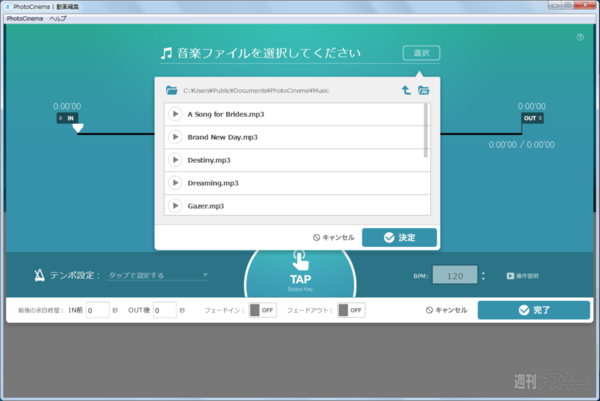Open the browse folder icon beside the up arrow

424,90
